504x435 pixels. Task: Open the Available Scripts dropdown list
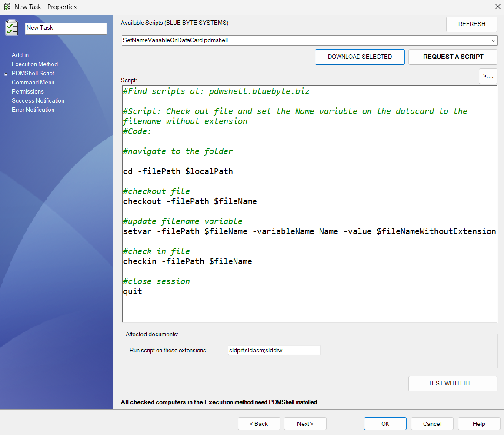[x=494, y=40]
